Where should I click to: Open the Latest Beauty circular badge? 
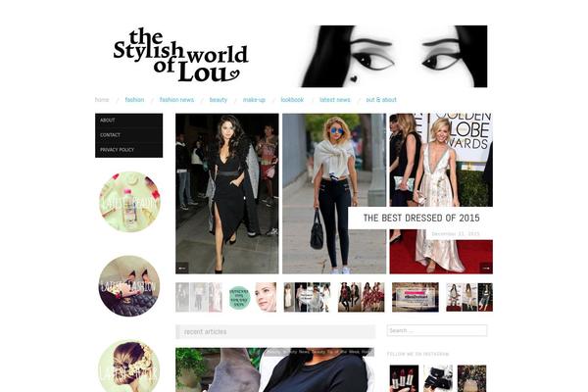click(129, 202)
